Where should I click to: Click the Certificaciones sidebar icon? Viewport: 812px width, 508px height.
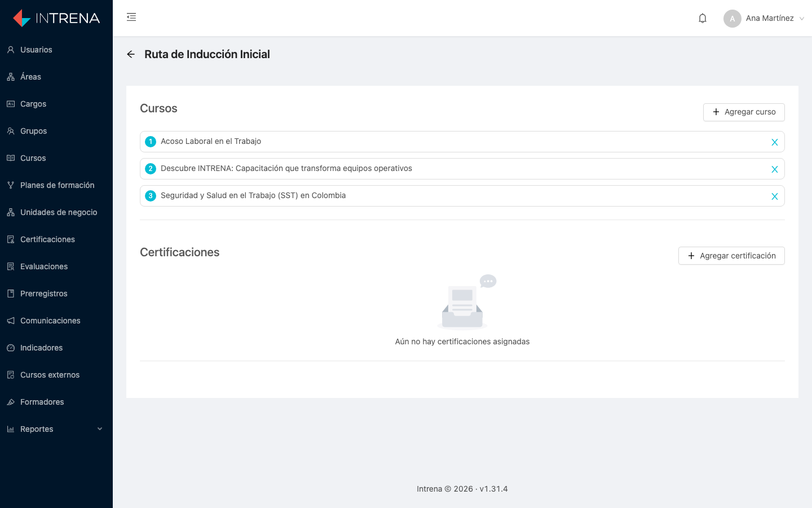coord(11,239)
